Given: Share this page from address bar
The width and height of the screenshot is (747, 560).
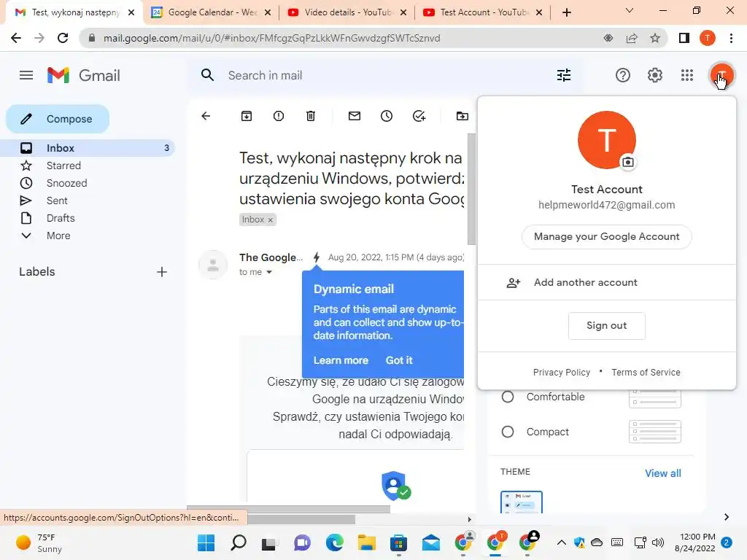Looking at the screenshot, I should (x=632, y=38).
